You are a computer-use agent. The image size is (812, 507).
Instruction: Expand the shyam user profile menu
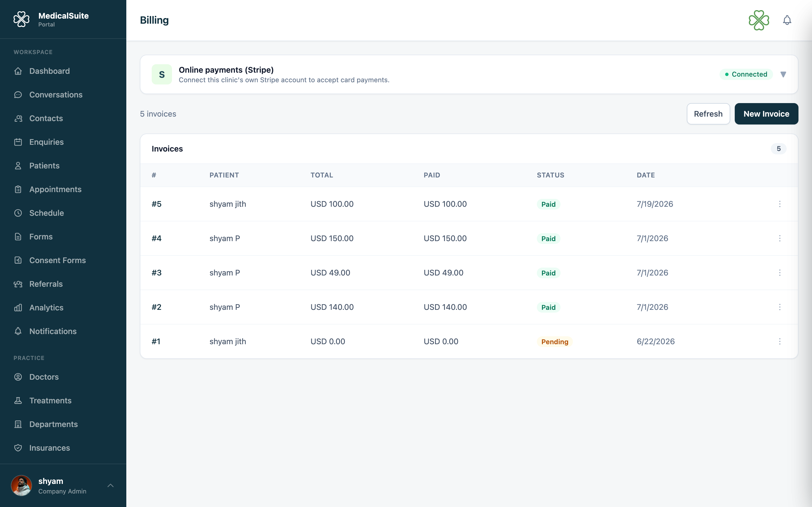[111, 485]
